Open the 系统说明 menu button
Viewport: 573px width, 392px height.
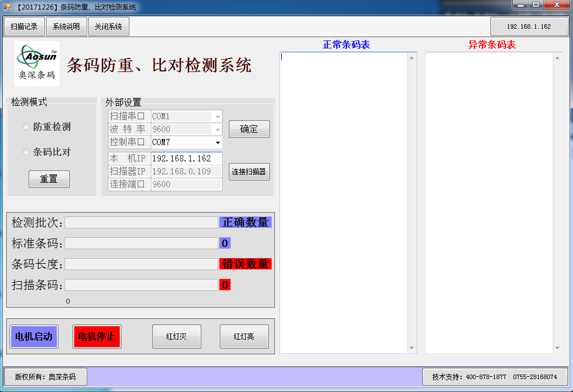click(66, 26)
